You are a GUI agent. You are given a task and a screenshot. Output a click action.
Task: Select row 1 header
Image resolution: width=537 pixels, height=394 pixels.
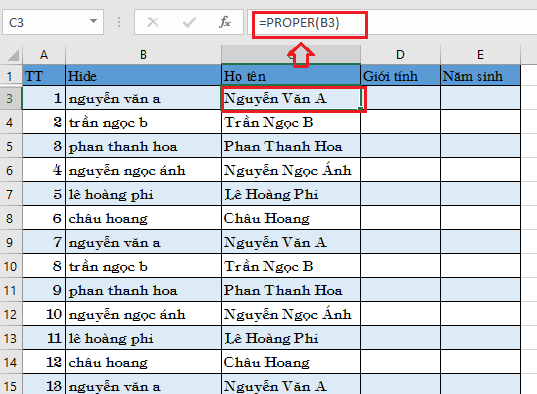(x=10, y=76)
